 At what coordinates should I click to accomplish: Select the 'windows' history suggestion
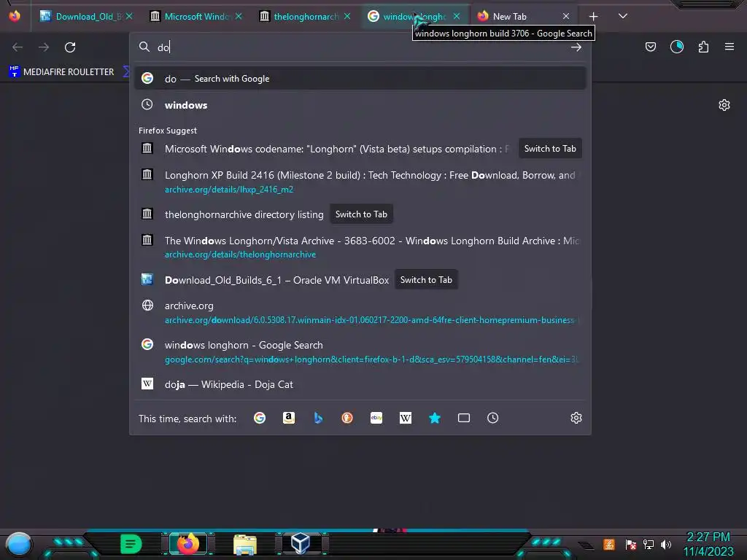point(360,105)
